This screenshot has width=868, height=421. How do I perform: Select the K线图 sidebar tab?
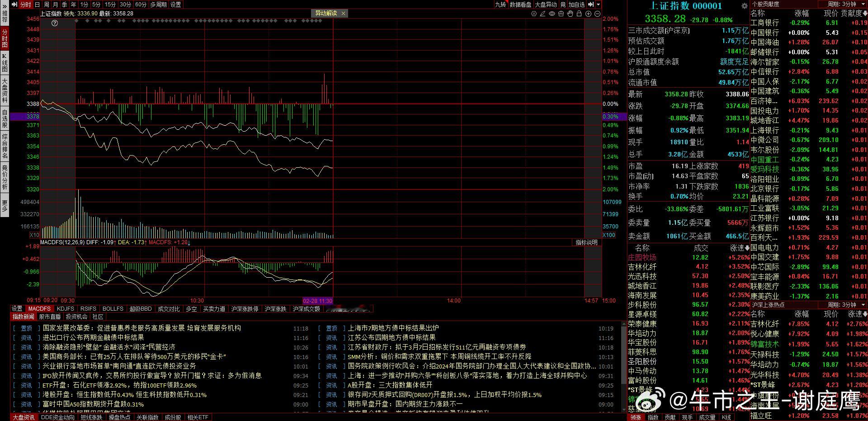[x=5, y=63]
